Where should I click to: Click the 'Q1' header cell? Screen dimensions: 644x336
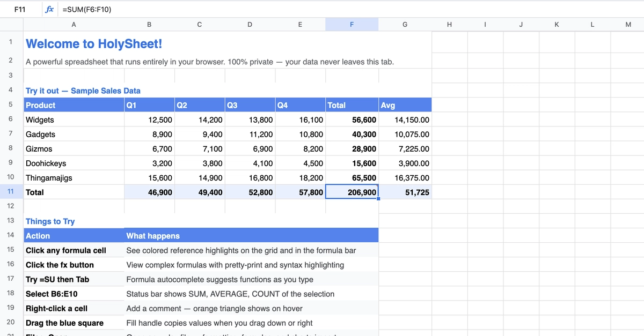[x=149, y=105]
